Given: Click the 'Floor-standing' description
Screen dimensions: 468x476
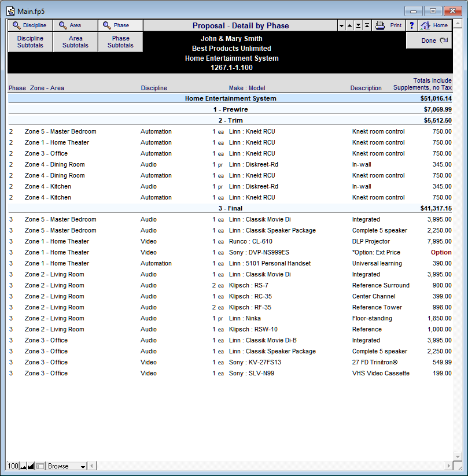Looking at the screenshot, I should [372, 318].
